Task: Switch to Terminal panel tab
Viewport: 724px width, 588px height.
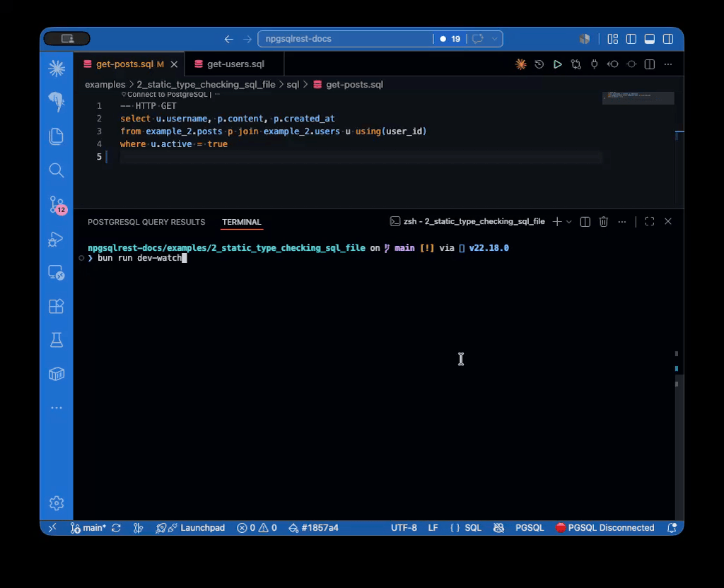Action: (242, 222)
